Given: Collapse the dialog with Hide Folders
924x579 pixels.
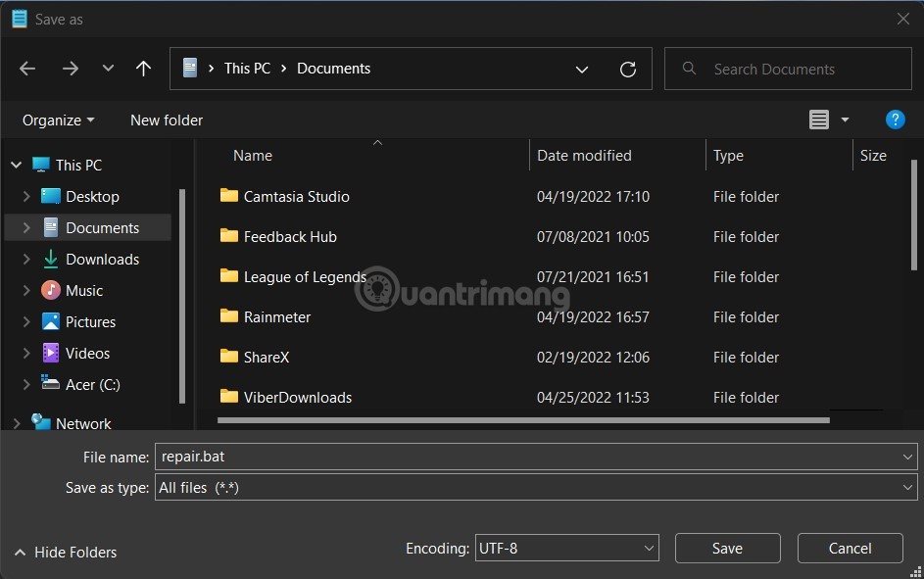Looking at the screenshot, I should 65,552.
